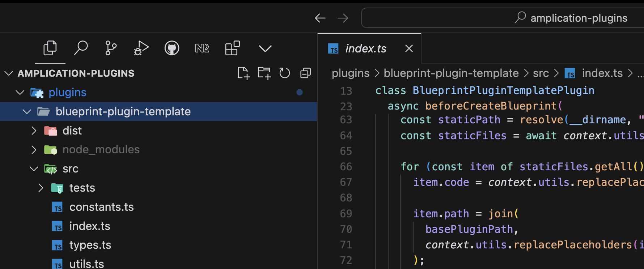Select the node_modules folder
Viewport: 644px width, 269px height.
(x=158, y=150)
